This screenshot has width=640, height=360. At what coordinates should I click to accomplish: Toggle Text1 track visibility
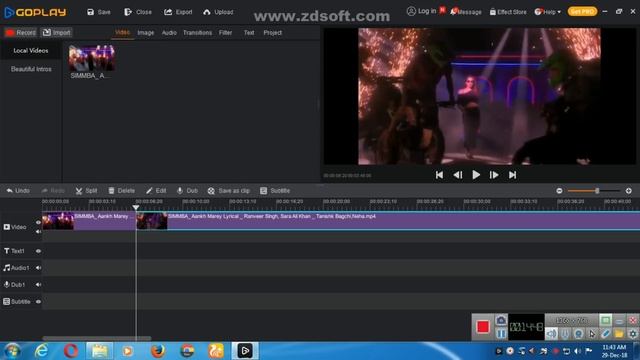[x=38, y=251]
